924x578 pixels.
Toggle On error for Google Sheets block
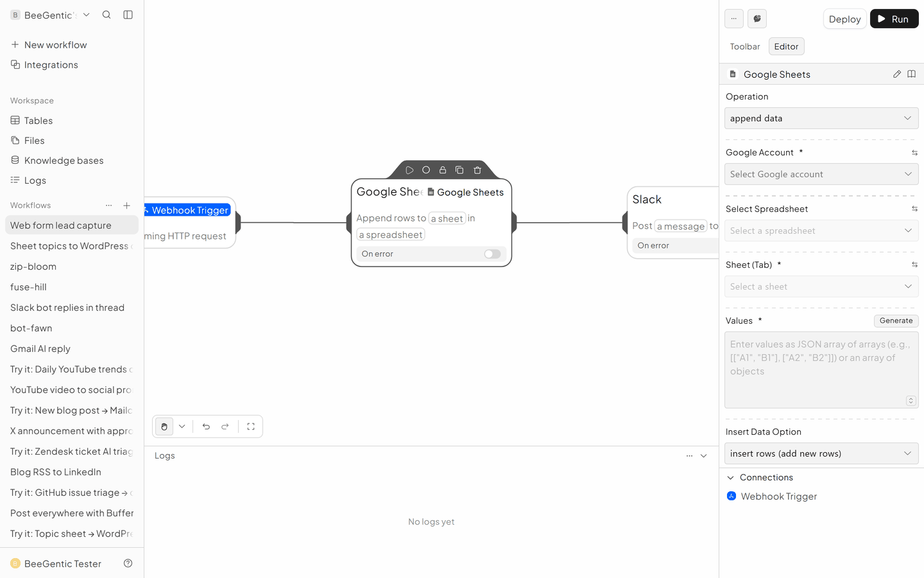492,254
